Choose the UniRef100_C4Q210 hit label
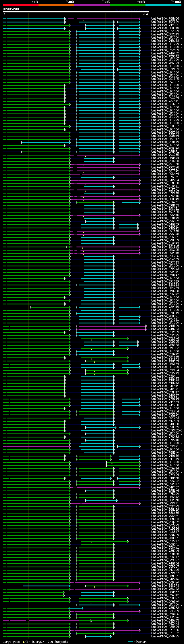 click(x=165, y=228)
